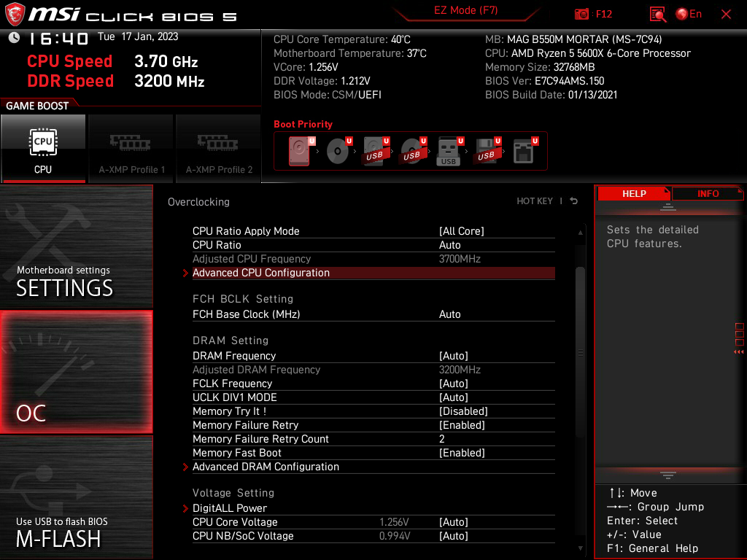
Task: Click the help panel bottom collapse handle
Action: pyautogui.click(x=668, y=475)
